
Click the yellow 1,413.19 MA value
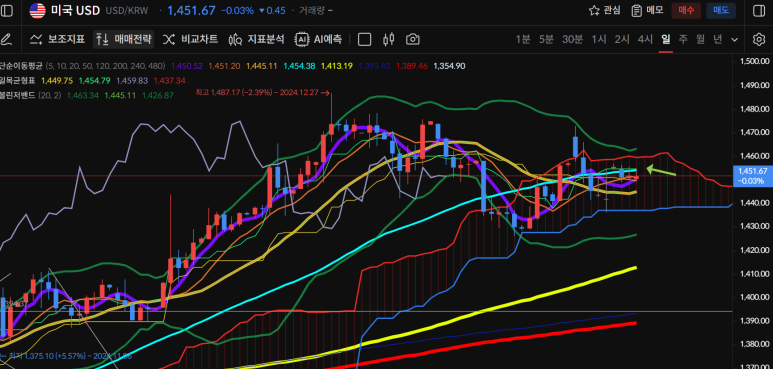pos(337,66)
